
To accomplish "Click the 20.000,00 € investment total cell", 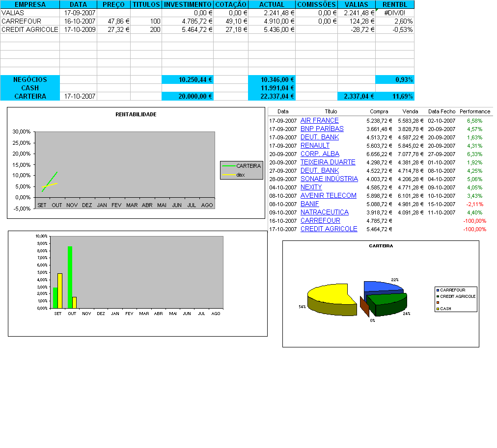I will coord(188,96).
